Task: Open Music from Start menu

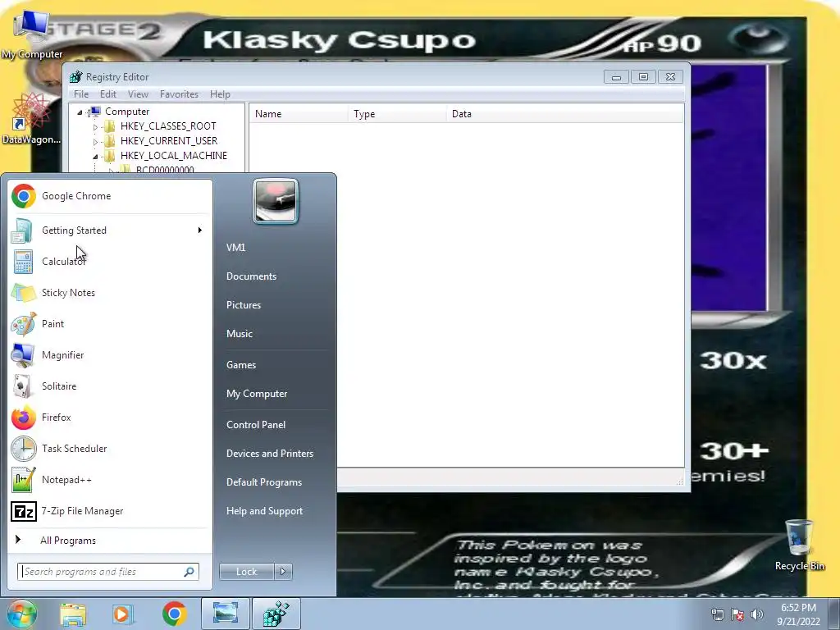Action: (x=239, y=334)
